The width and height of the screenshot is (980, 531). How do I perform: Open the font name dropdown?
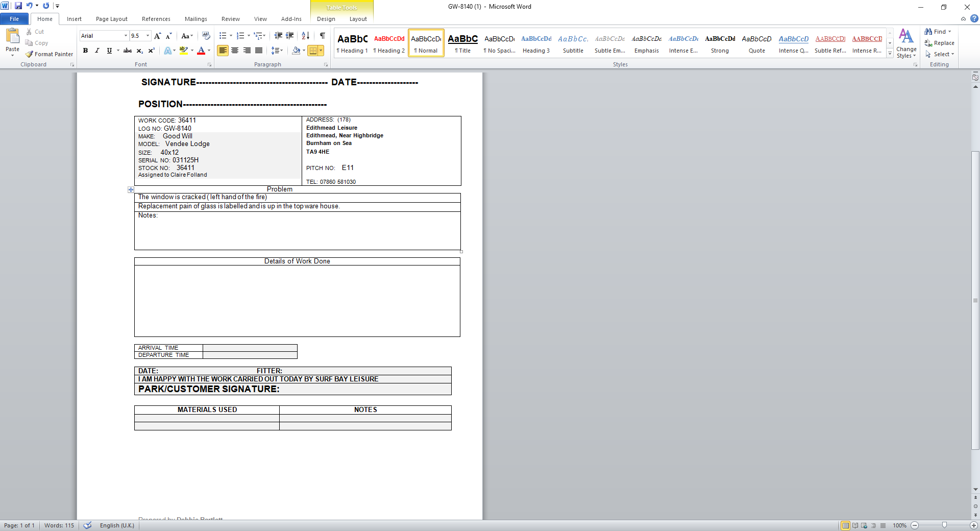(126, 36)
